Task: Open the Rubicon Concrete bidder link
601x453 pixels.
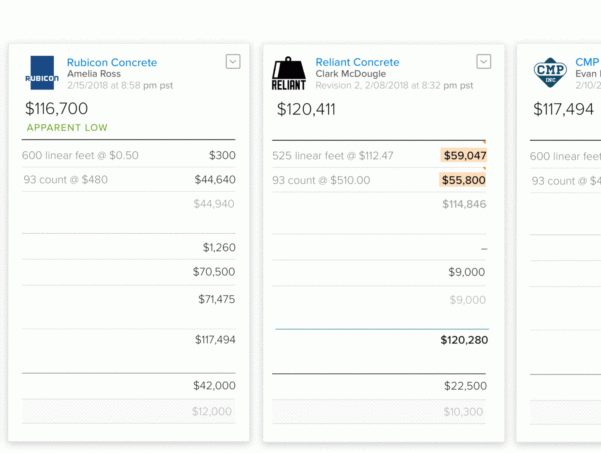Action: (112, 63)
